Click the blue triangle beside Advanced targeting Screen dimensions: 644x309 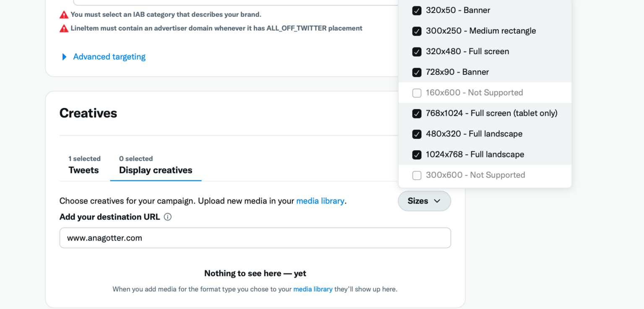[x=64, y=57]
